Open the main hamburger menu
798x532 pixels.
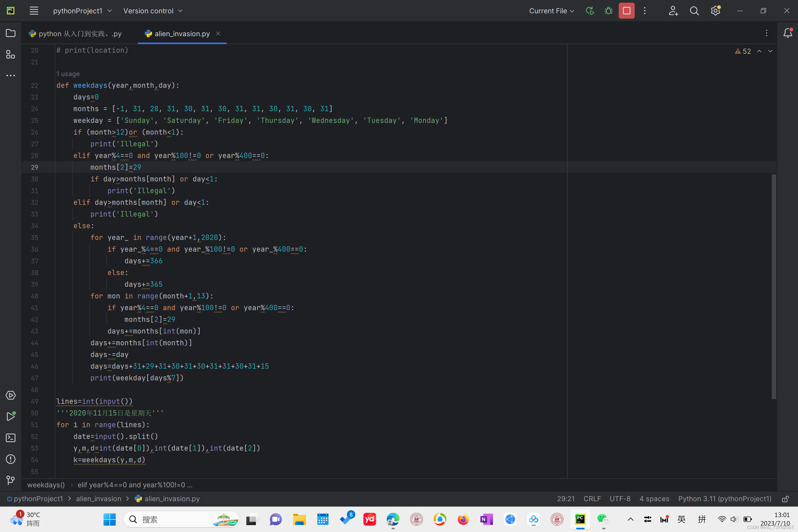pos(34,11)
